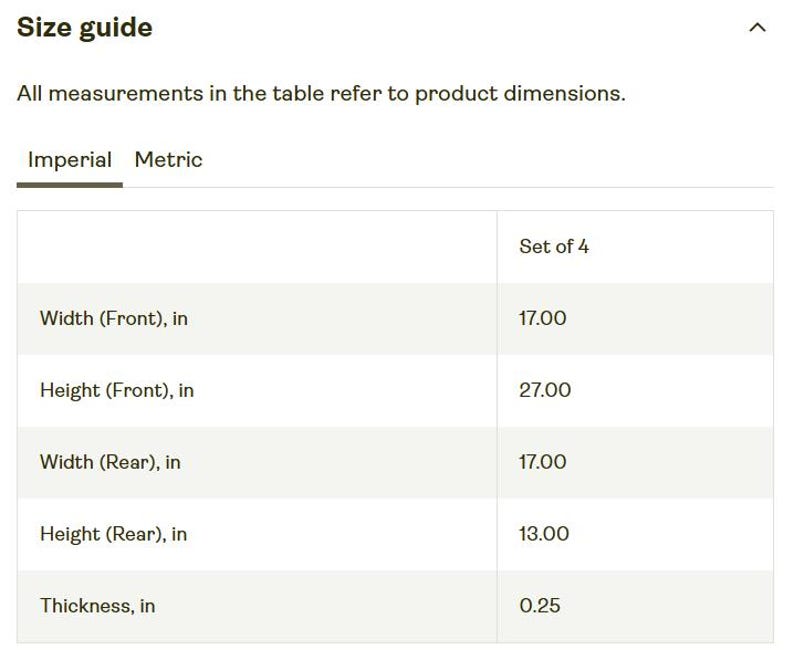The image size is (794, 671).
Task: Click the 13.00 Height (Rear) value
Action: coord(544,534)
